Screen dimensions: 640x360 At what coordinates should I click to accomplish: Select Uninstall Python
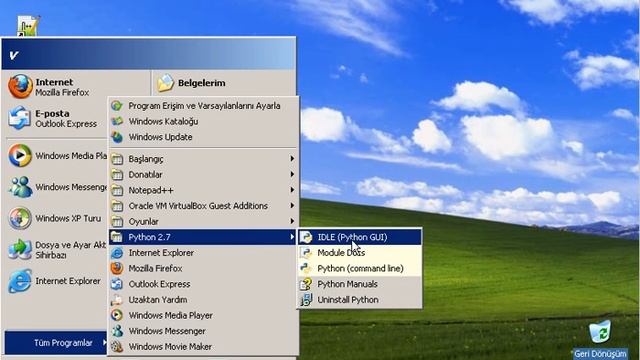coord(360,300)
